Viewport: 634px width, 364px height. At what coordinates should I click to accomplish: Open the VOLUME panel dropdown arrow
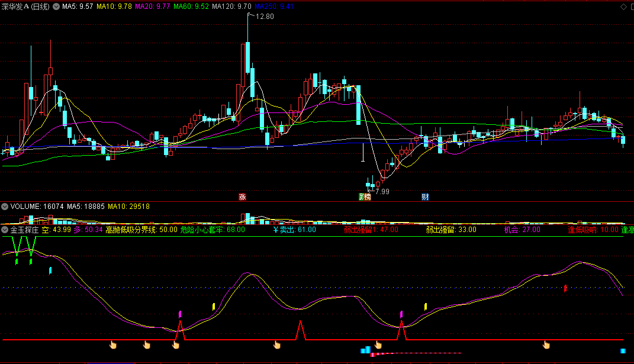pyautogui.click(x=5, y=206)
